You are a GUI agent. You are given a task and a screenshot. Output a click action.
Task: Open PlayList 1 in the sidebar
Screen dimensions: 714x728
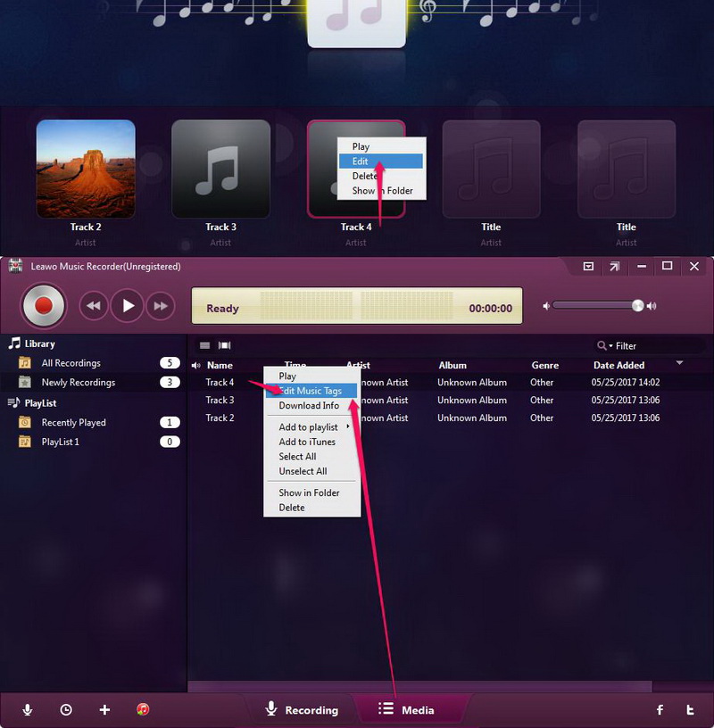[93, 442]
